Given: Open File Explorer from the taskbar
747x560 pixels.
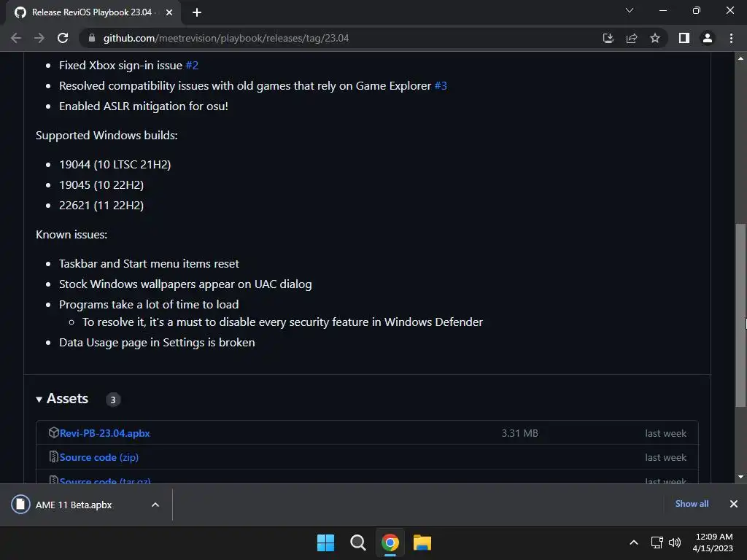Looking at the screenshot, I should coord(422,542).
